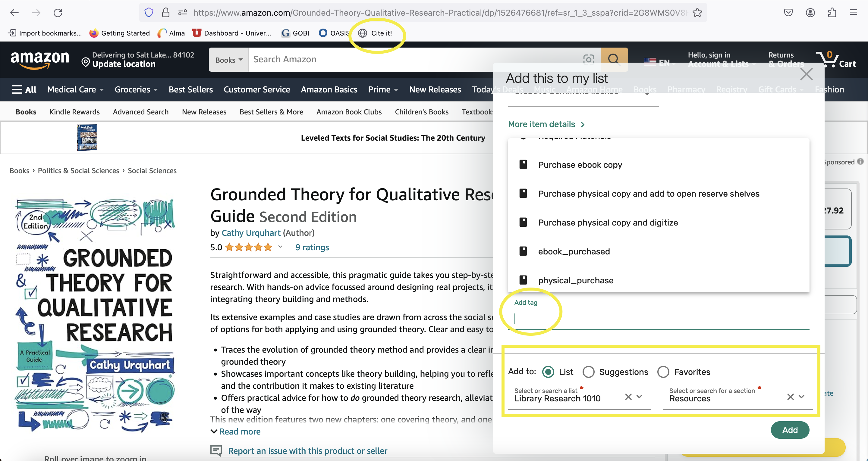
Task: Open the Alma bookmark
Action: pyautogui.click(x=171, y=33)
